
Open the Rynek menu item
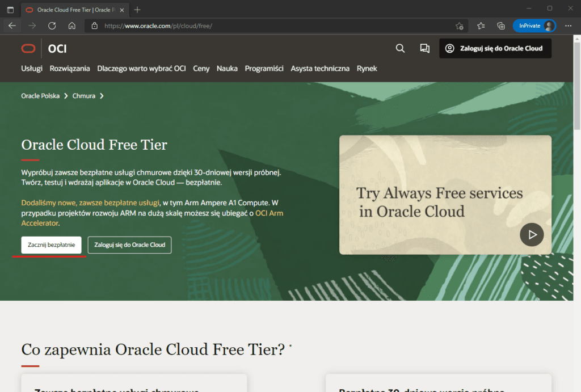(x=367, y=69)
